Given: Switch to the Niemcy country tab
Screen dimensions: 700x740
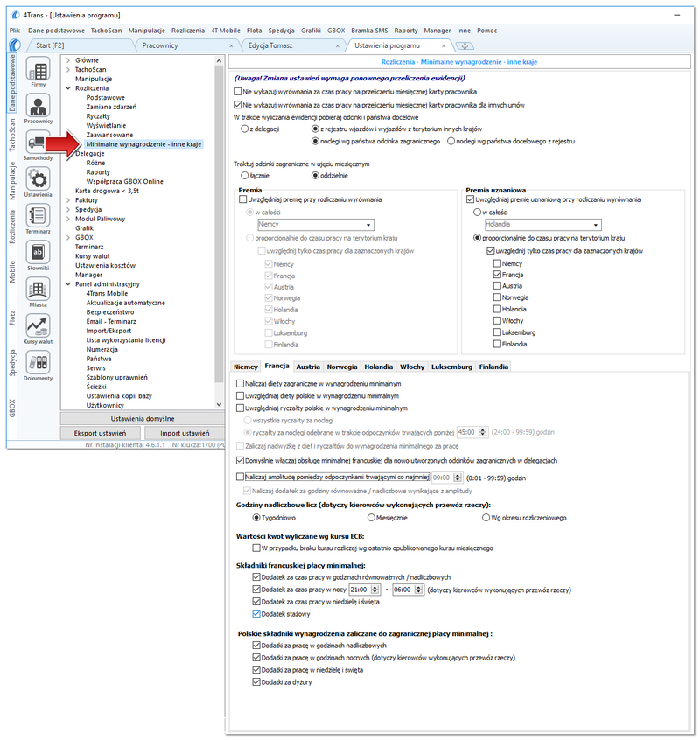Looking at the screenshot, I should [x=246, y=367].
